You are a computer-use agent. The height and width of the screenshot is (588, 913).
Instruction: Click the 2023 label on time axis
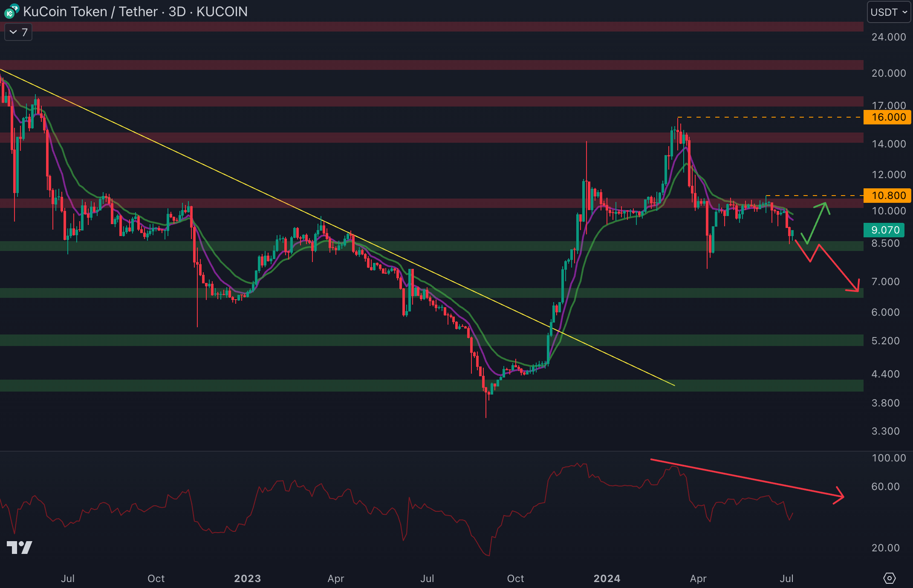click(x=247, y=578)
